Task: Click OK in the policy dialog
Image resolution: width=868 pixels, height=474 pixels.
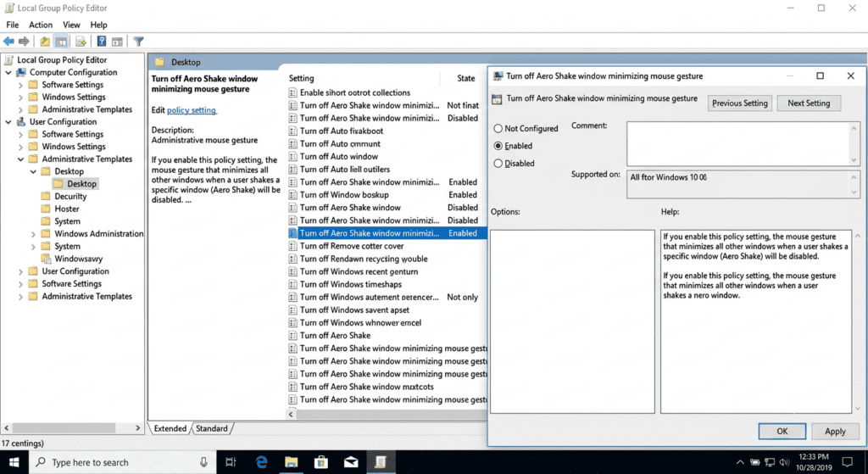Action: (x=782, y=432)
